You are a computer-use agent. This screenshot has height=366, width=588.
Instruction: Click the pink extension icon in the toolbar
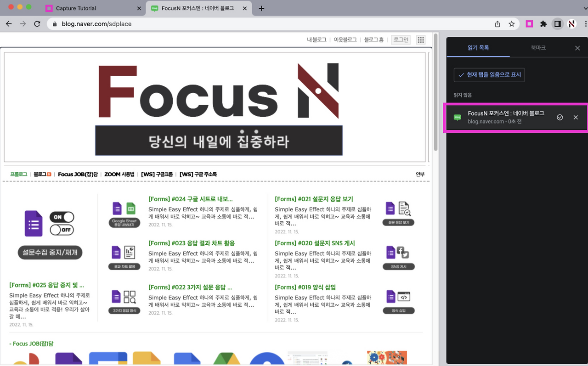529,24
